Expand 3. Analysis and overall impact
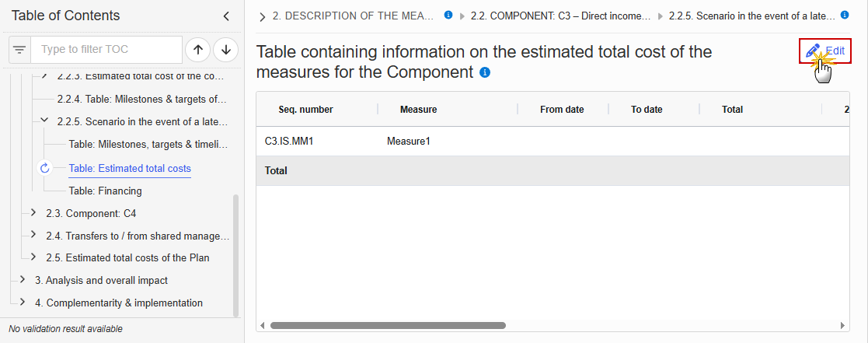 click(22, 280)
